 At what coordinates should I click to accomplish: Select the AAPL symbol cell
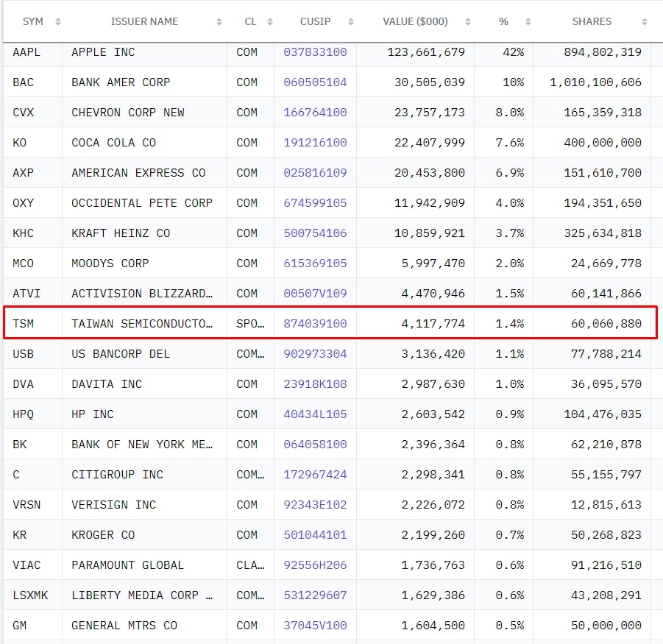click(x=26, y=52)
